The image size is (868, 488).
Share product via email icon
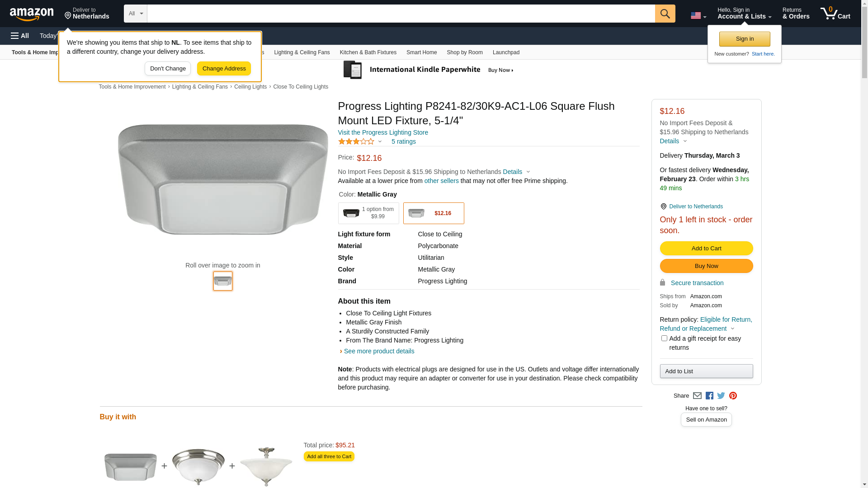click(x=697, y=396)
